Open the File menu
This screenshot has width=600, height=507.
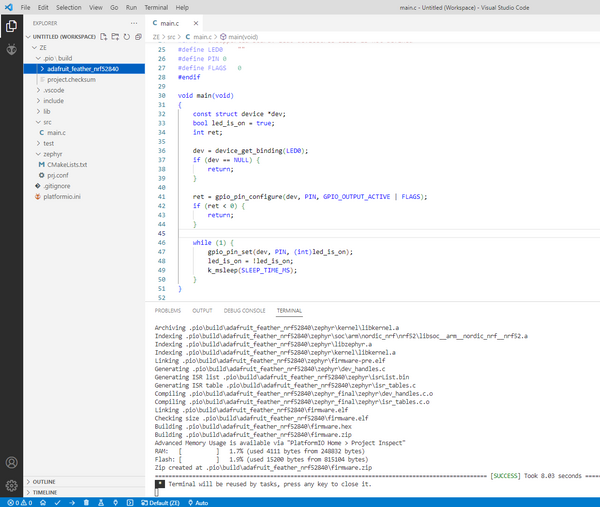click(x=25, y=7)
